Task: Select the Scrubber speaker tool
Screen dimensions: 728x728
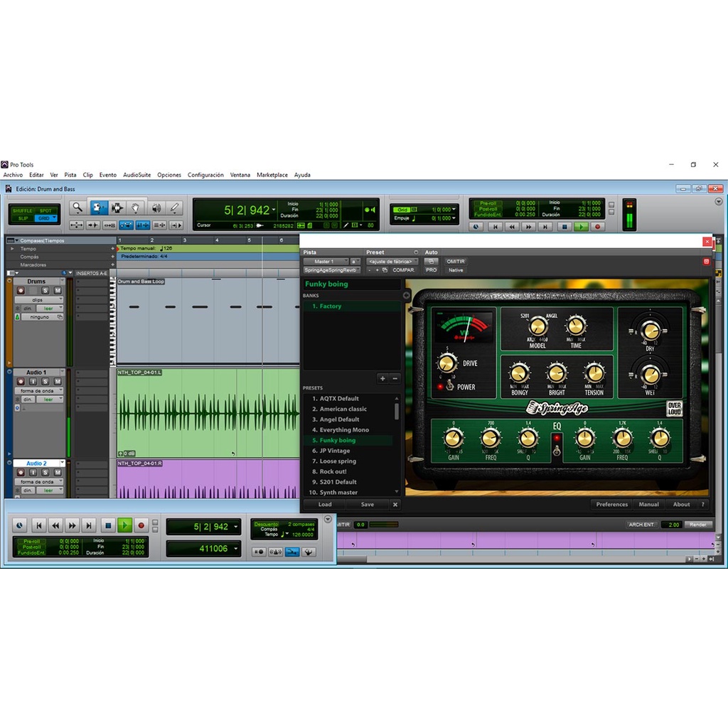Action: click(156, 208)
